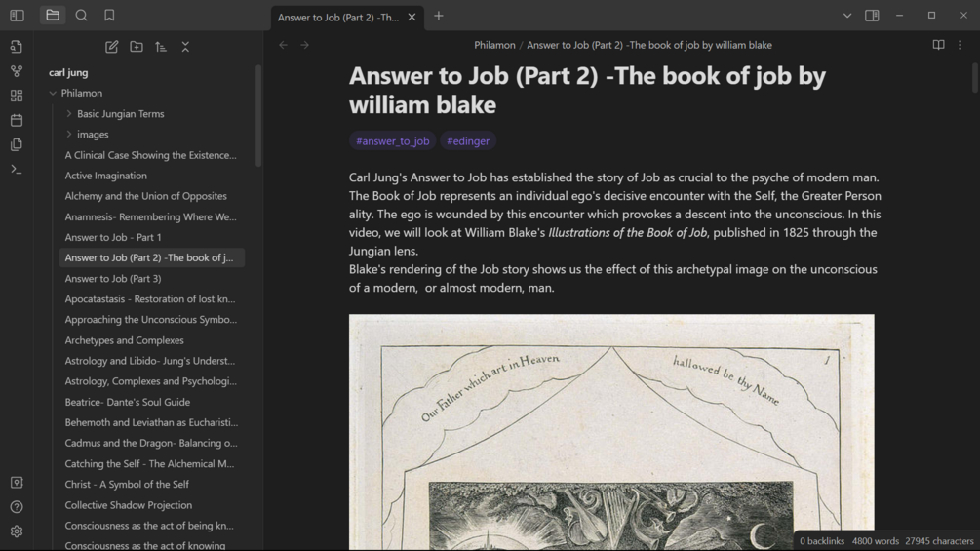Open new tab plus button
The image size is (980, 551).
(439, 16)
